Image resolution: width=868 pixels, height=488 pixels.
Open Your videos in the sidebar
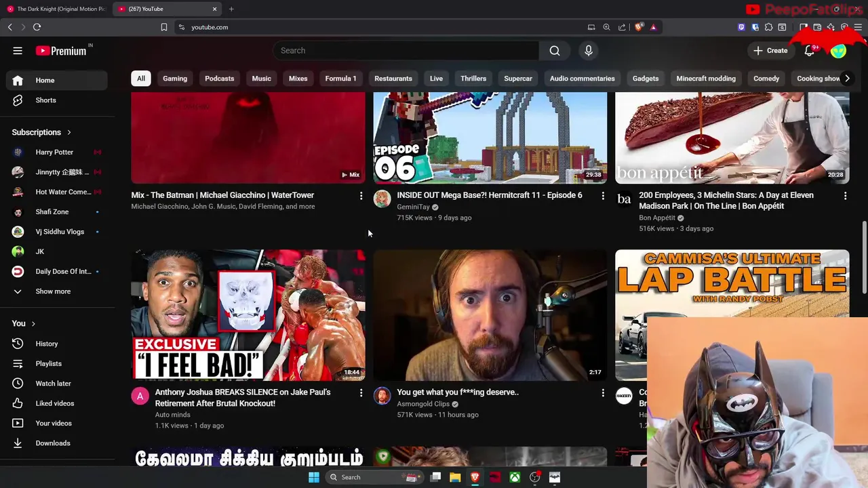[x=57, y=423]
